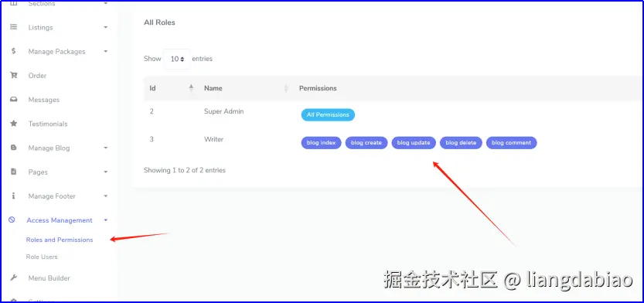Screen dimensions: 644x303
Task: Click the info icon beside Manage Footer
Action: click(x=14, y=196)
